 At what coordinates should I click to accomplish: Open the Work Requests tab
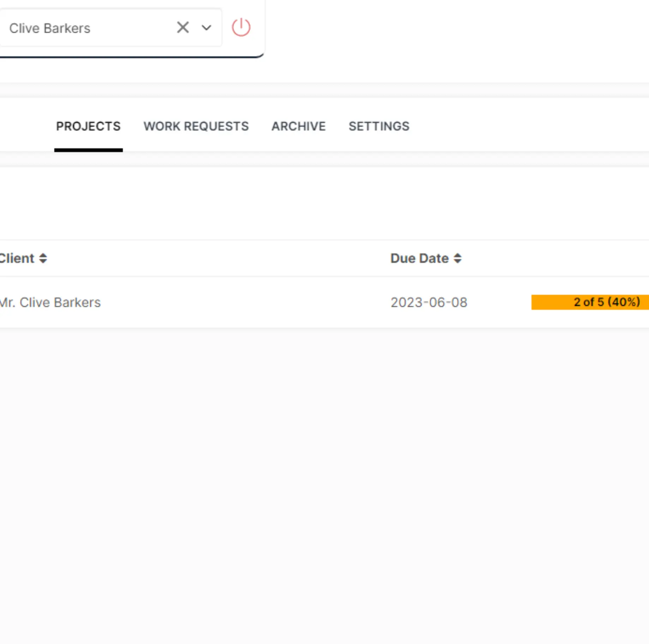(196, 126)
